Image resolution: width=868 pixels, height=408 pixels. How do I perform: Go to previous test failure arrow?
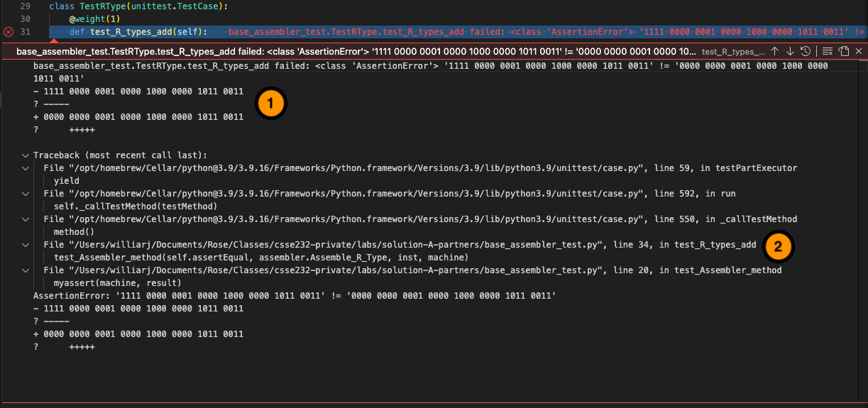[774, 51]
